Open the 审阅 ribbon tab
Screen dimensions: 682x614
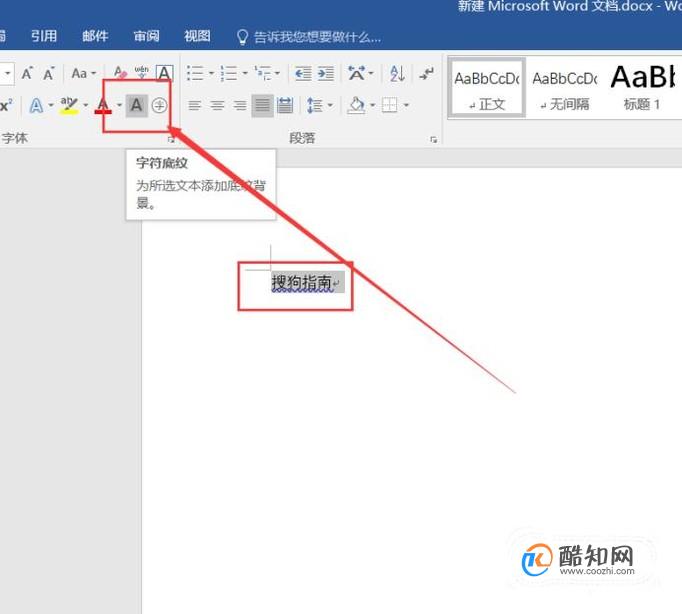point(146,36)
